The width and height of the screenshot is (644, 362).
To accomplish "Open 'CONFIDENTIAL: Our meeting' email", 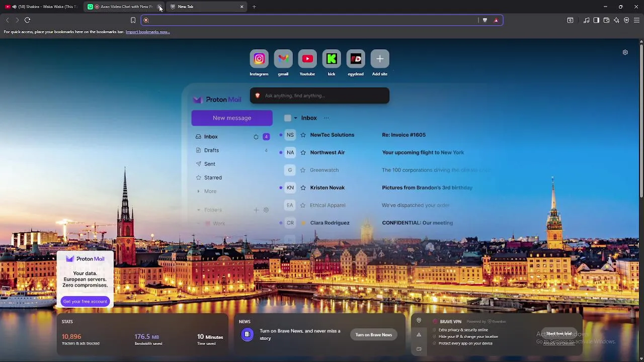I will 417,223.
